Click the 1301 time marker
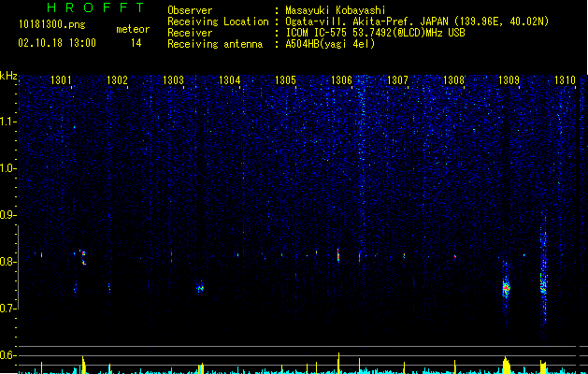 pyautogui.click(x=61, y=80)
